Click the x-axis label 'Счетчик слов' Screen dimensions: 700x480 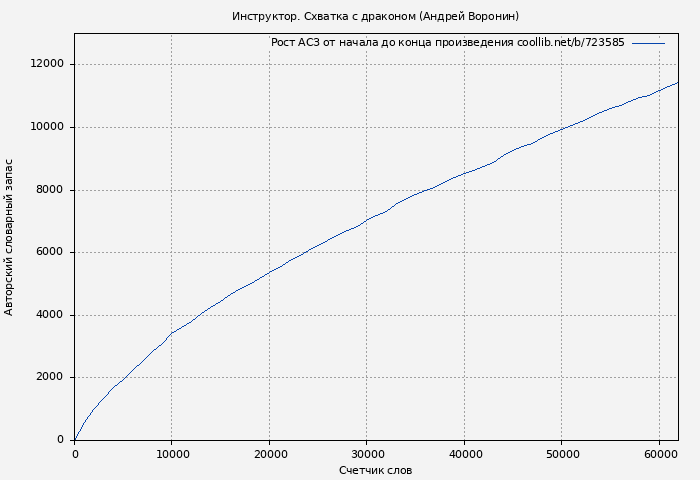(x=375, y=470)
